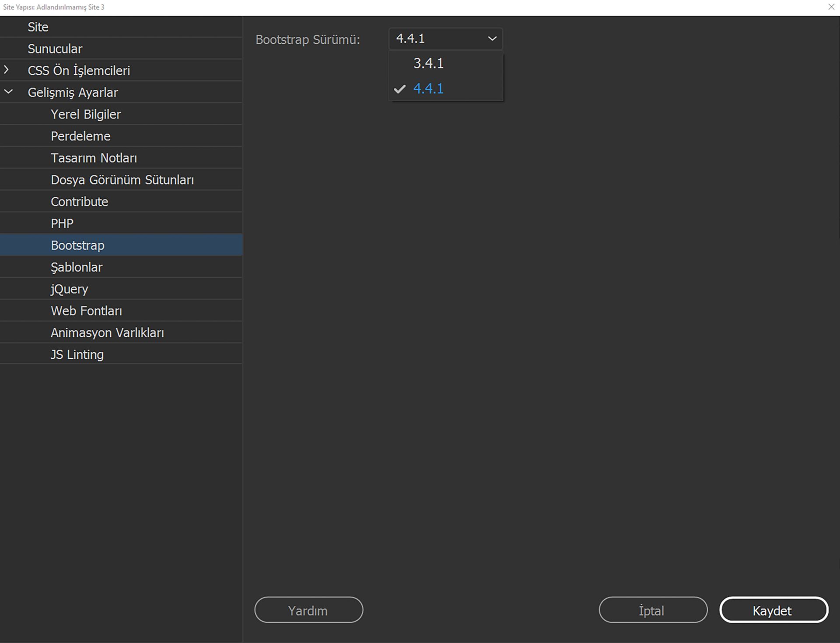This screenshot has width=840, height=643.
Task: Select the Site category in sidebar
Action: [38, 27]
